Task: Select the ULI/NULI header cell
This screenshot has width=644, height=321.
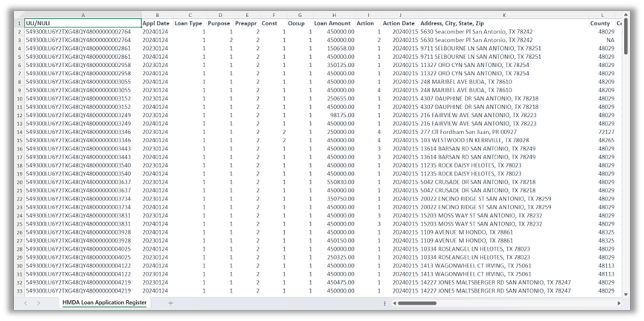Action: (83, 23)
